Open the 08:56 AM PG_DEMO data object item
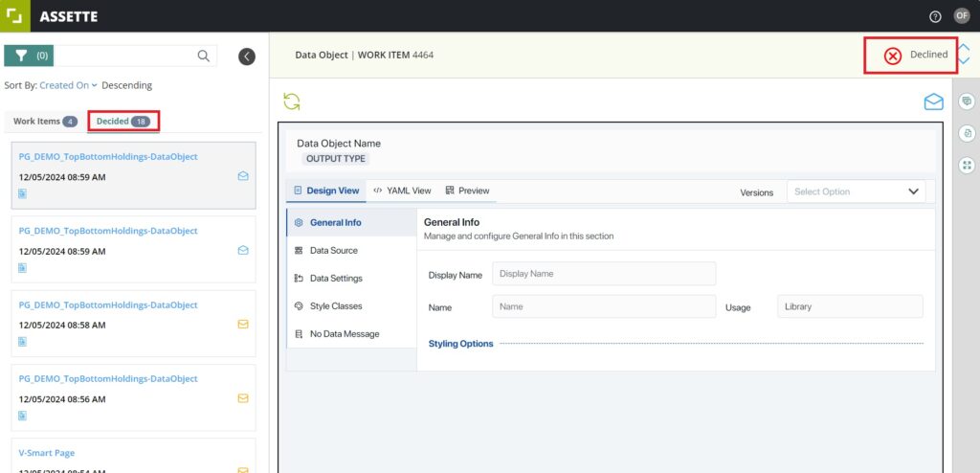The height and width of the screenshot is (473, 980). (134, 397)
